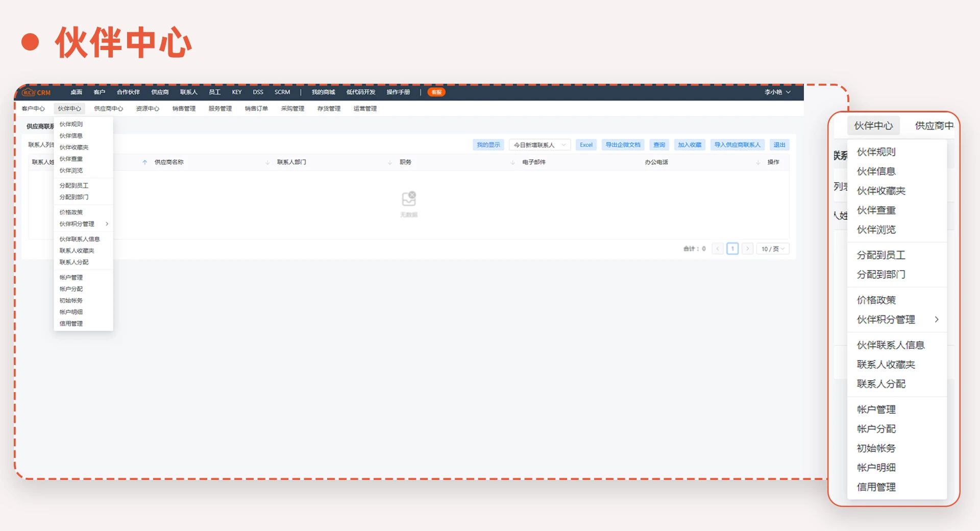Open the 李小艳 user dropdown
Screen dimensions: 980x531
point(777,92)
